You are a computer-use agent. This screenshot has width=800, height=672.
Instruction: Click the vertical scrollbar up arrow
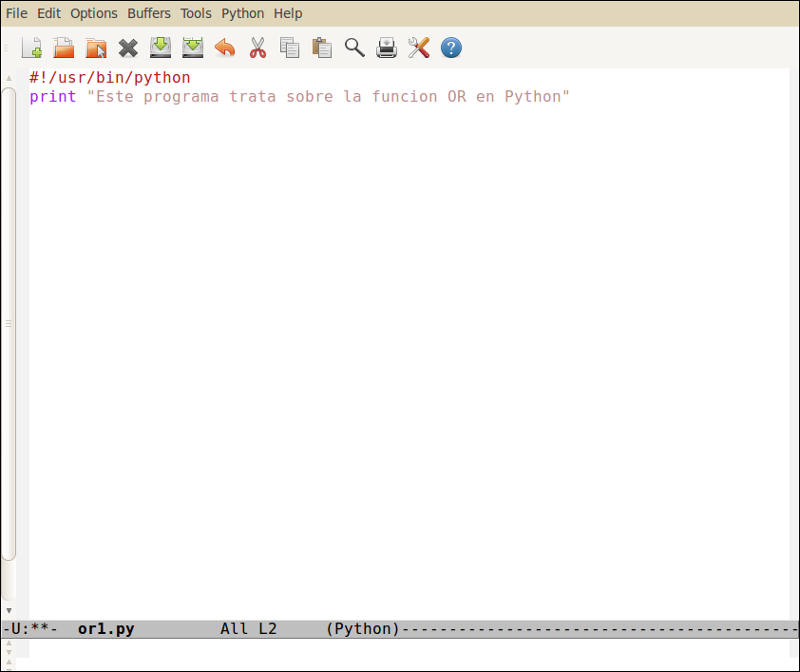[x=9, y=78]
